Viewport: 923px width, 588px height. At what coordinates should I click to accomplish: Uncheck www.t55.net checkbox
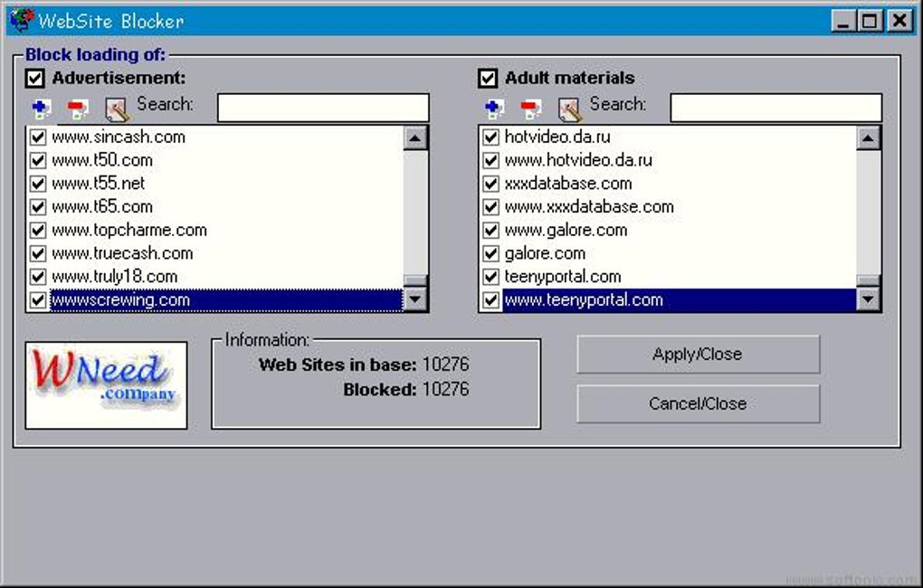(38, 184)
